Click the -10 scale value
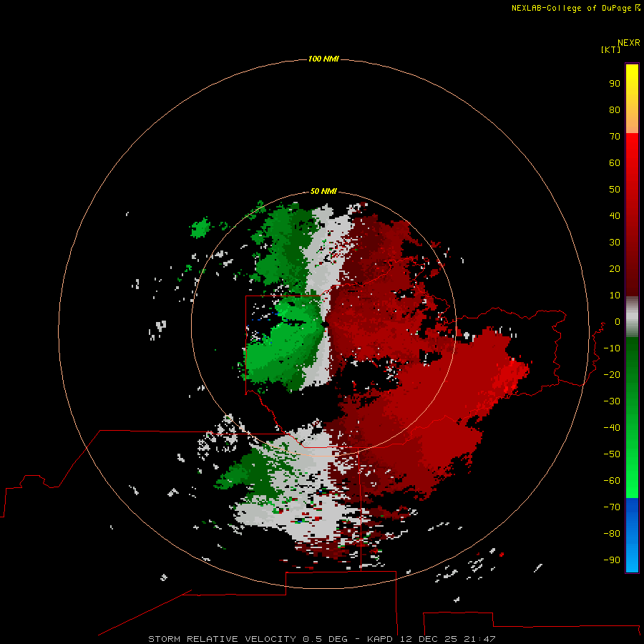Screen dimensions: 644x644 point(612,348)
